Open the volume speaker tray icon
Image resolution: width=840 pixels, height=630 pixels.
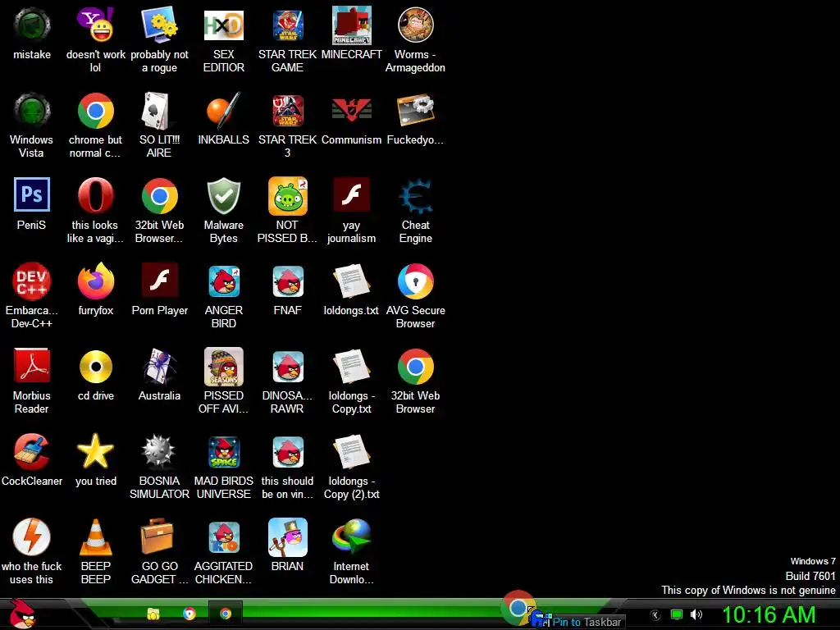696,614
